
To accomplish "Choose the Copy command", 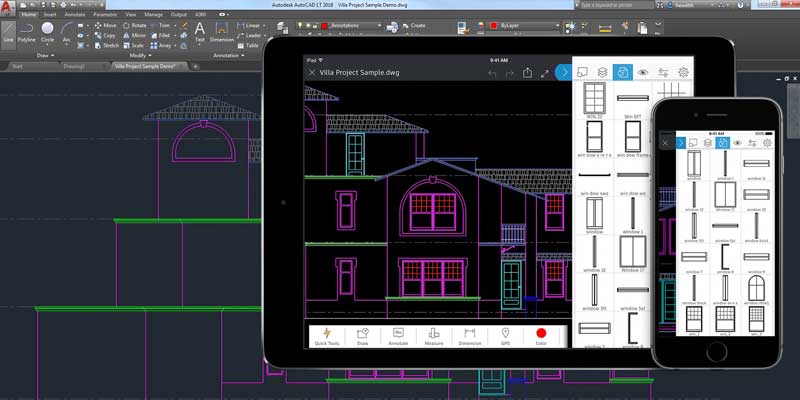I will 106,35.
